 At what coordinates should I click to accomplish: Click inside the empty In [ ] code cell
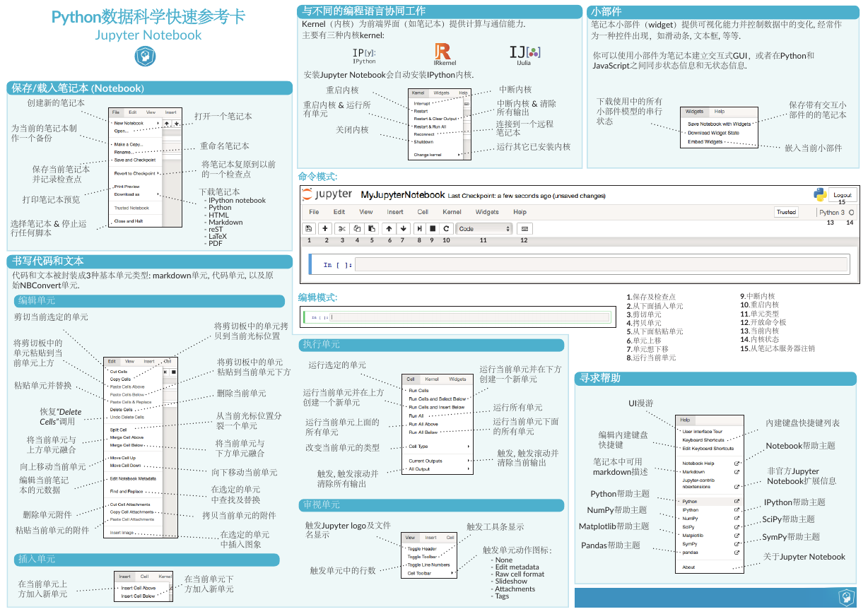[x=601, y=264]
